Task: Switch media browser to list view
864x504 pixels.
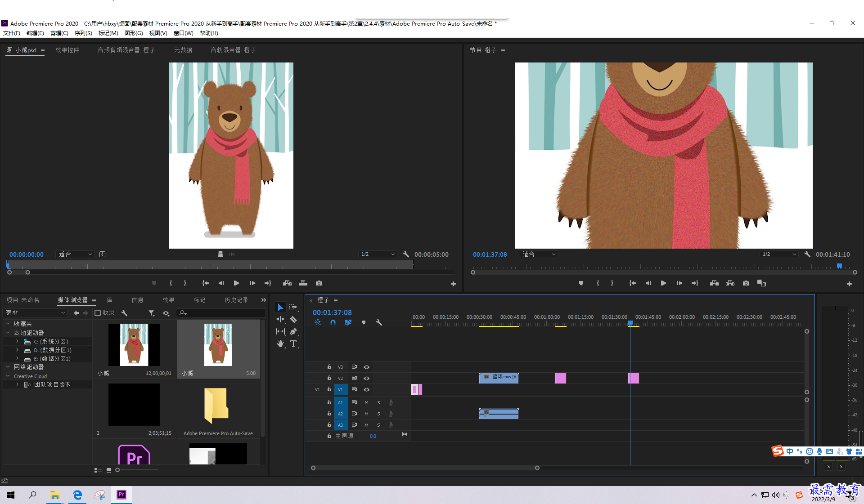Action: [98, 470]
